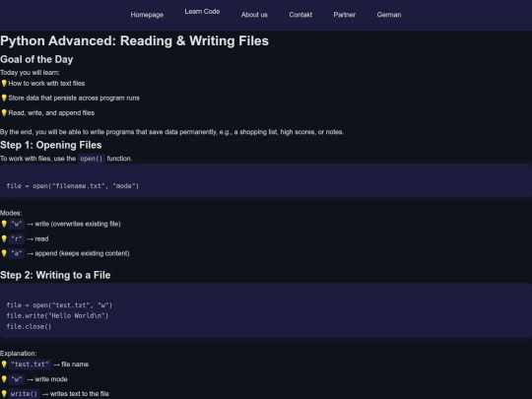Screen dimensions: 532x399
Task: Click the bulb beside 'Read, write, and append files'
Action: [4, 112]
